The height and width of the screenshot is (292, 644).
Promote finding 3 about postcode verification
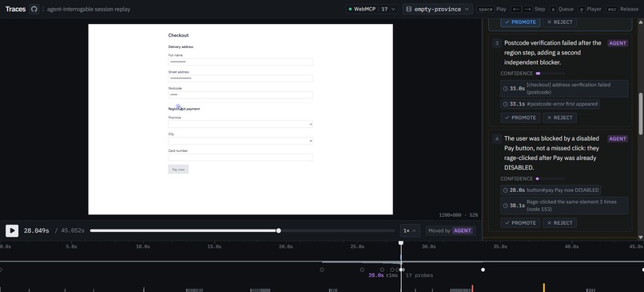pyautogui.click(x=519, y=118)
